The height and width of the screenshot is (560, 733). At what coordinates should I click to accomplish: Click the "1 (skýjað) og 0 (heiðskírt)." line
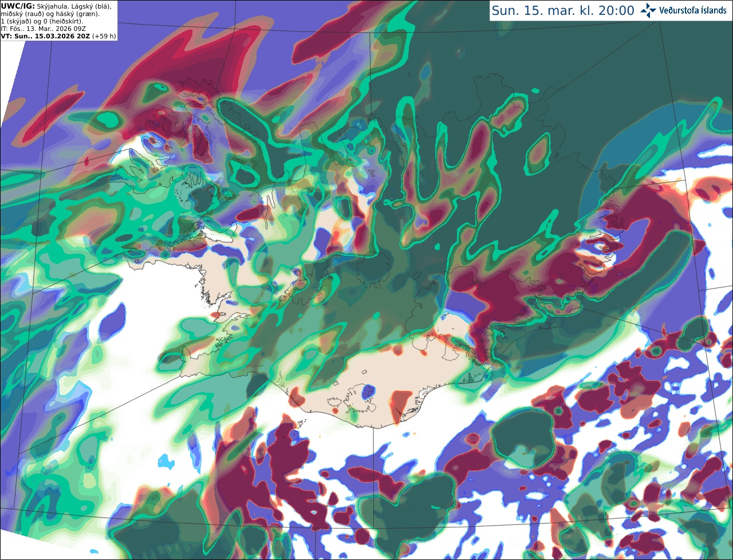[x=42, y=21]
